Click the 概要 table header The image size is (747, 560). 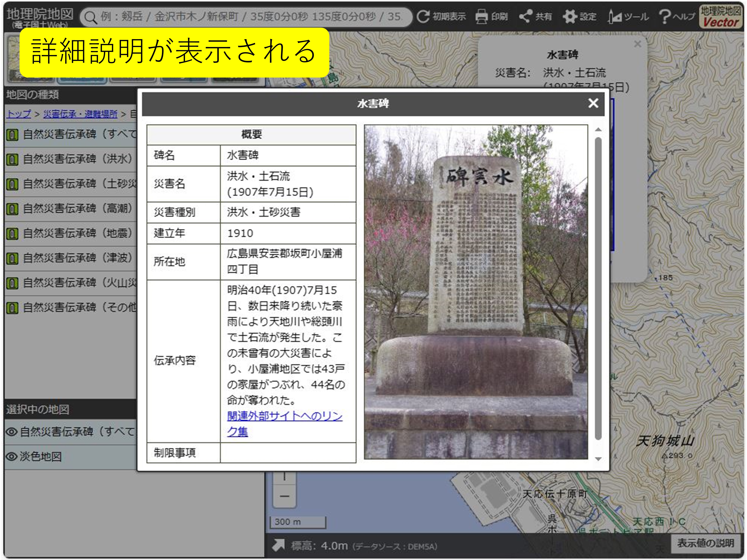tap(251, 135)
